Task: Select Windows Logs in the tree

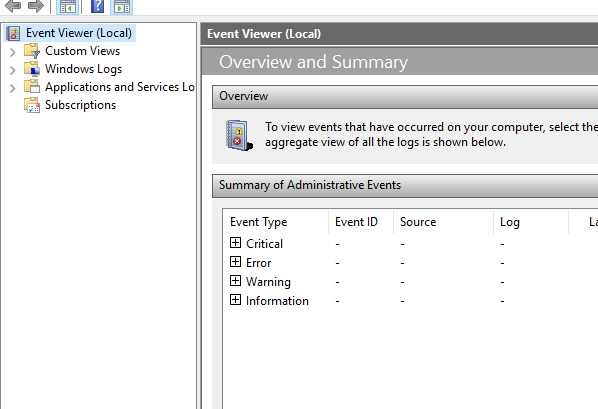Action: [x=84, y=69]
